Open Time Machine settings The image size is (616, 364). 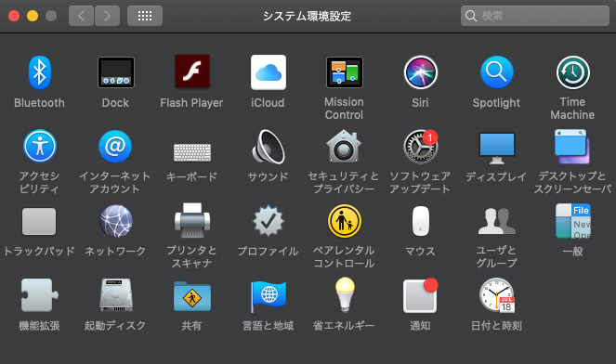572,72
